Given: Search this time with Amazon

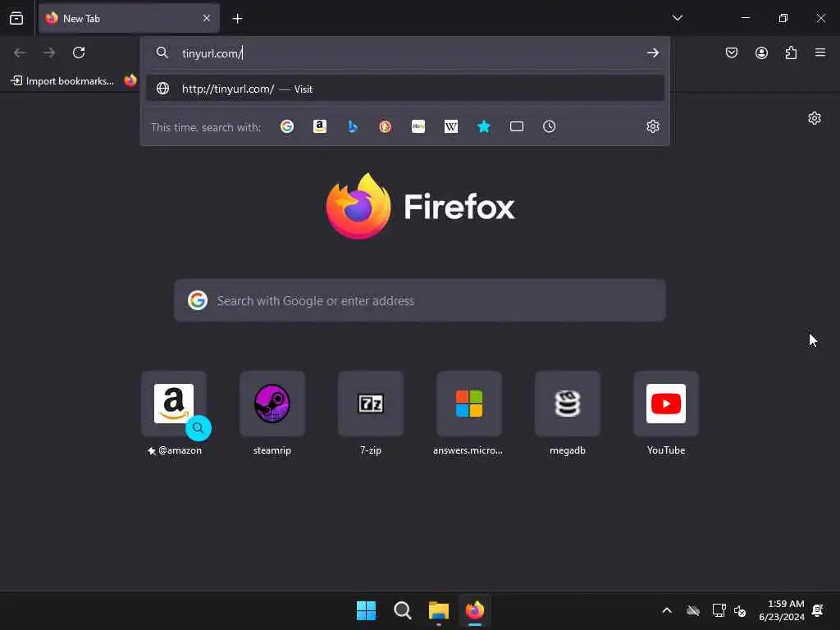Looking at the screenshot, I should point(320,126).
